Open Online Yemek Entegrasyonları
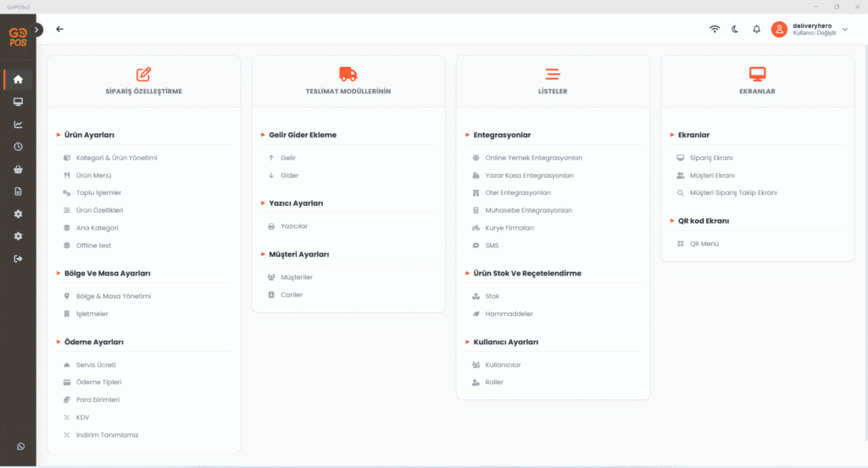 (532, 158)
